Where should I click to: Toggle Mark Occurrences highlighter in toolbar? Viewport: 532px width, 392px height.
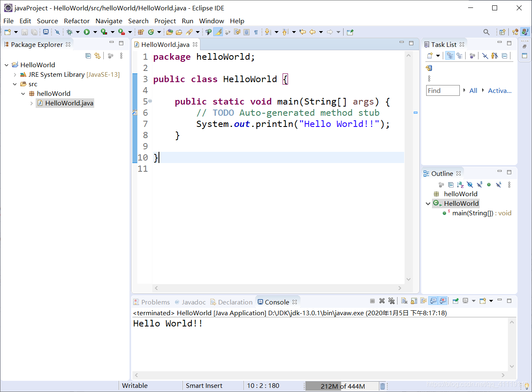pos(218,32)
